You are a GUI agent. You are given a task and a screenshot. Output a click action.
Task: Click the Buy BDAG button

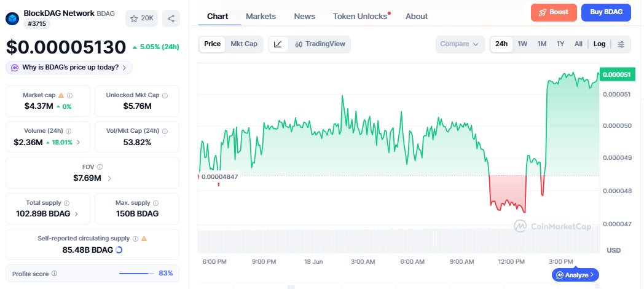point(606,12)
